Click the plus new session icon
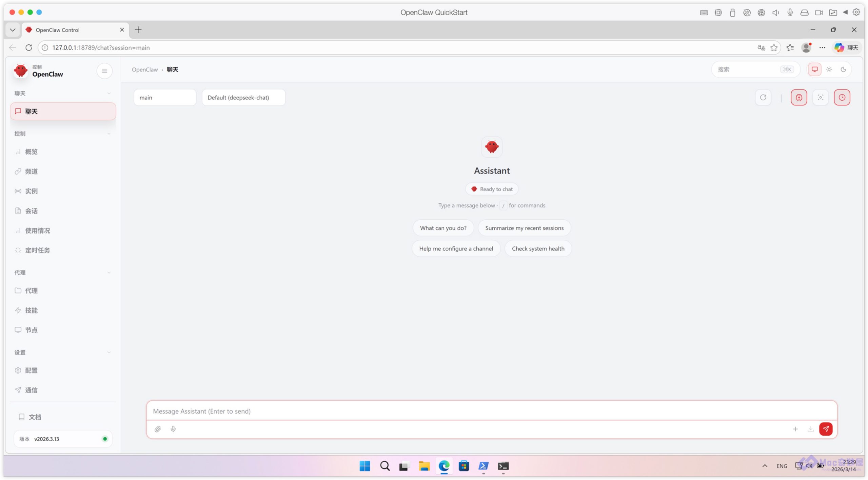Screen dimensions: 868x480 795,429
